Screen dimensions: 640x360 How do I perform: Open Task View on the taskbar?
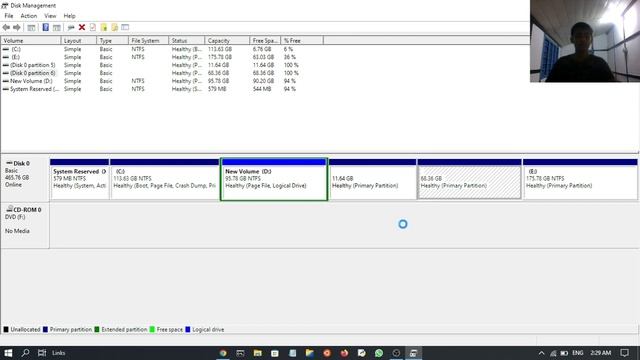pos(42,353)
